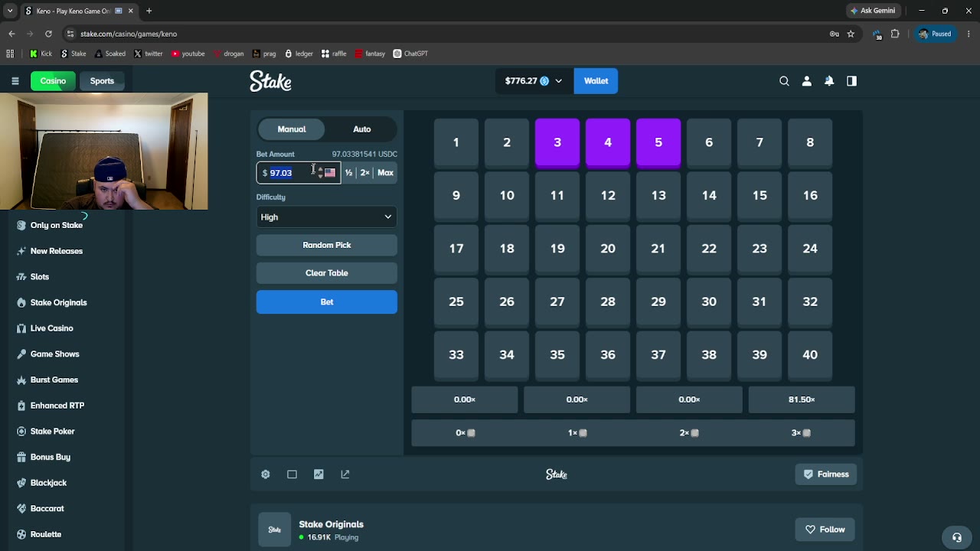Set bet amount to Max

tap(385, 173)
